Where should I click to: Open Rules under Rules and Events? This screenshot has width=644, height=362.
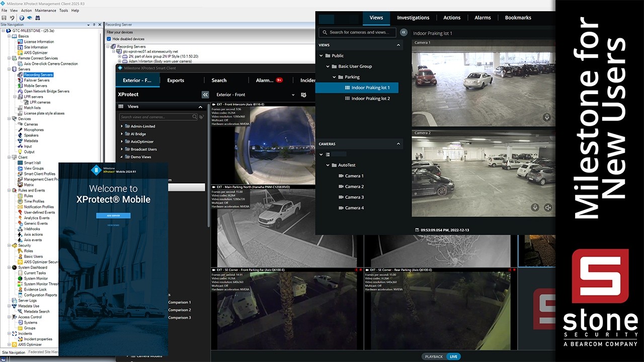(x=29, y=196)
